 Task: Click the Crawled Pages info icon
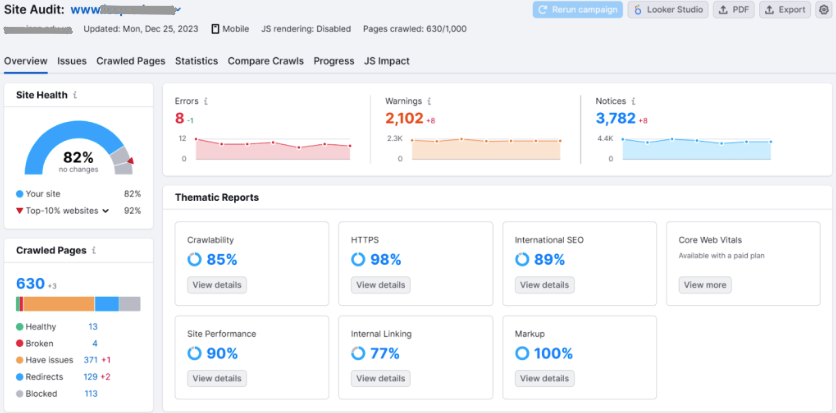(91, 250)
